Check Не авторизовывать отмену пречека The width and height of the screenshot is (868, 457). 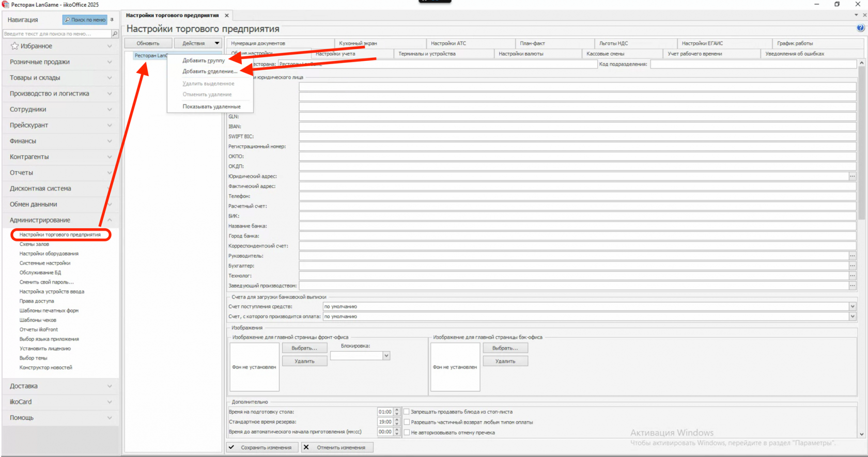click(x=407, y=432)
